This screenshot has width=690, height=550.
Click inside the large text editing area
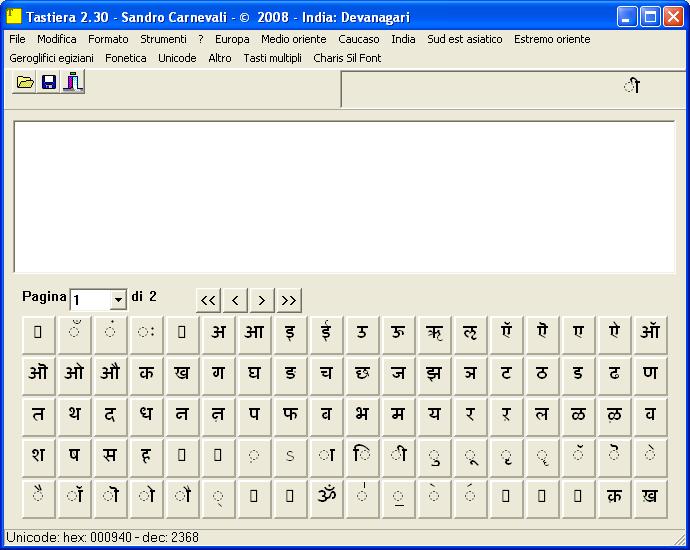tap(345, 197)
